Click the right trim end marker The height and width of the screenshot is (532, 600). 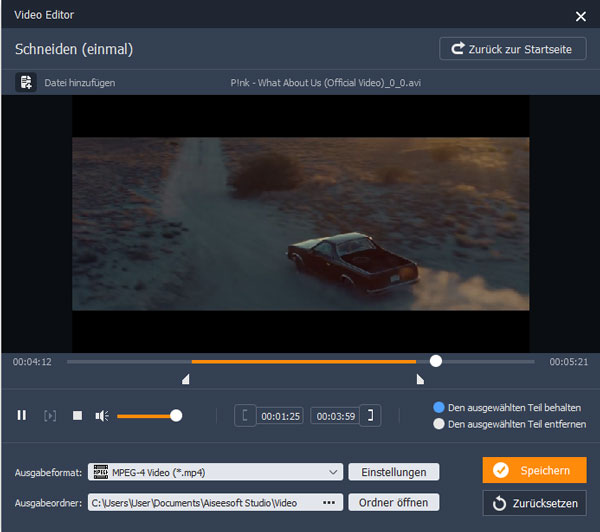point(420,379)
